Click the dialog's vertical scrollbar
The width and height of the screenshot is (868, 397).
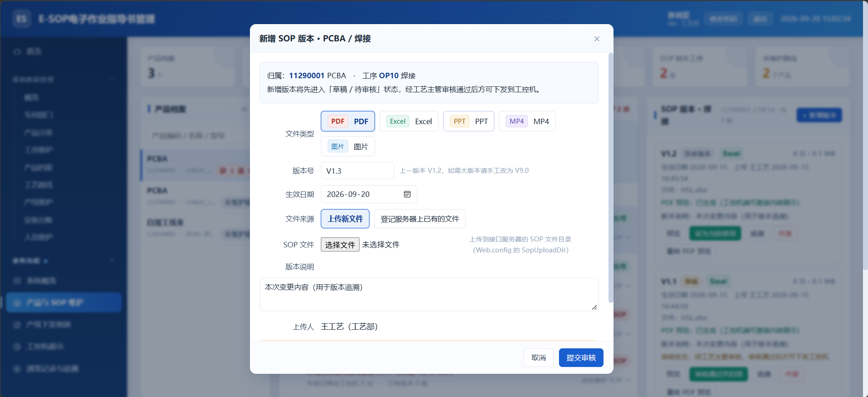click(611, 177)
